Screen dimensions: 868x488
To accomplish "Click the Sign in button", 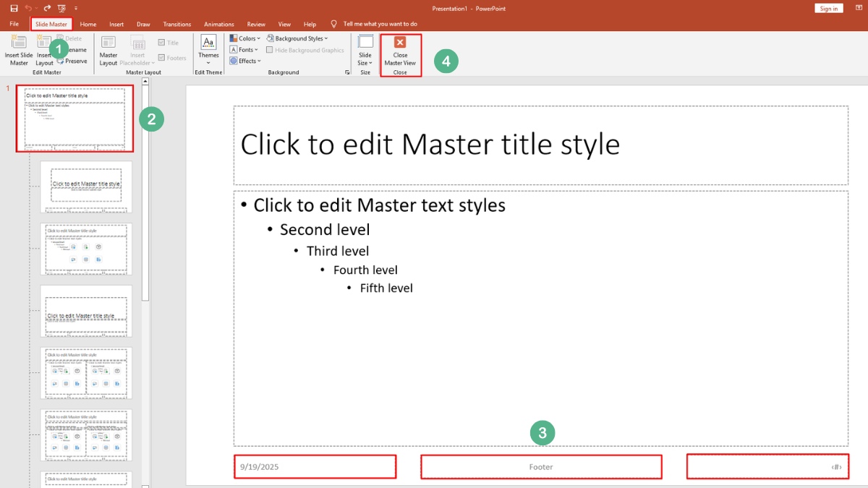I will coord(829,9).
